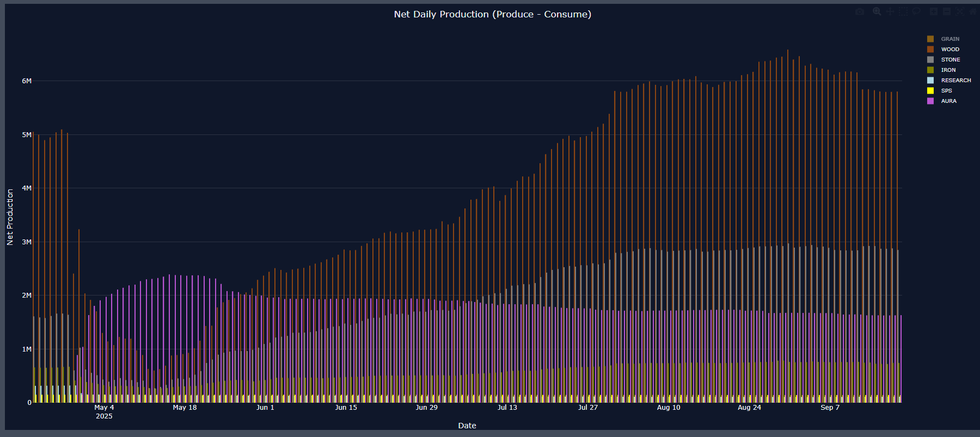Click the Zoom Out minus icon
The image size is (980, 437).
pyautogui.click(x=947, y=11)
